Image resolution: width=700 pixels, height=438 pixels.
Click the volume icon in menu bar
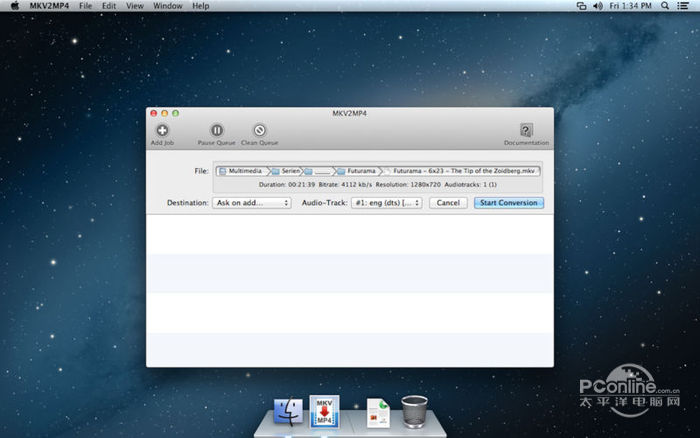(x=597, y=6)
